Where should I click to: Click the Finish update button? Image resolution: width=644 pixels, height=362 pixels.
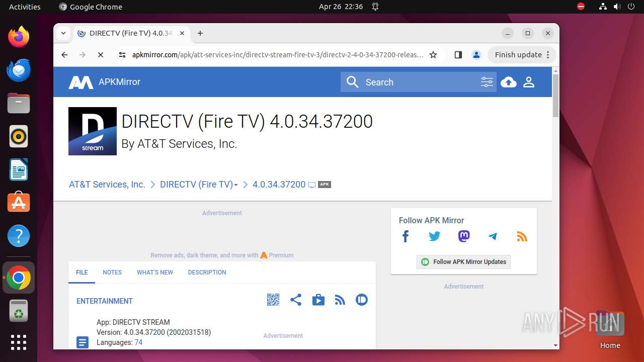[522, 55]
